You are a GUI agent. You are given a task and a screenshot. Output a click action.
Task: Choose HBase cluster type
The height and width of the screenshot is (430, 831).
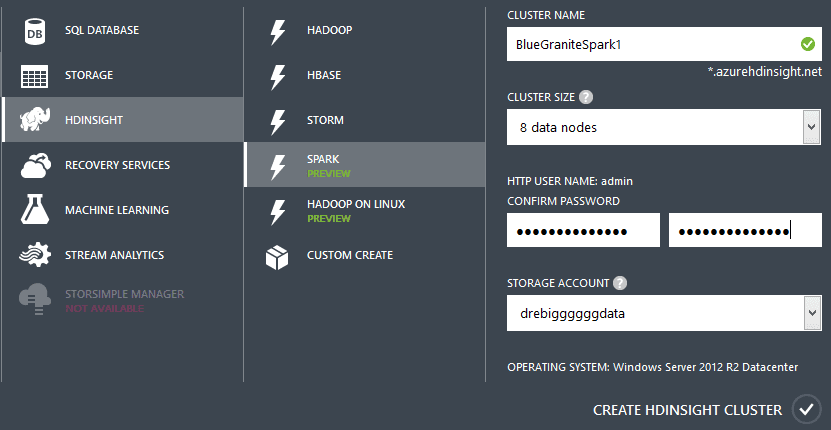365,75
